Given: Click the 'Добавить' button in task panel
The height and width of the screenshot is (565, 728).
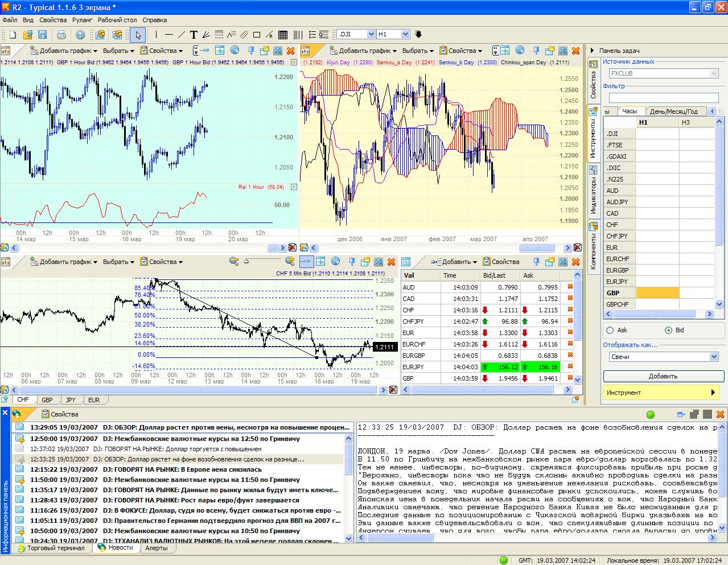Looking at the screenshot, I should tap(663, 376).
